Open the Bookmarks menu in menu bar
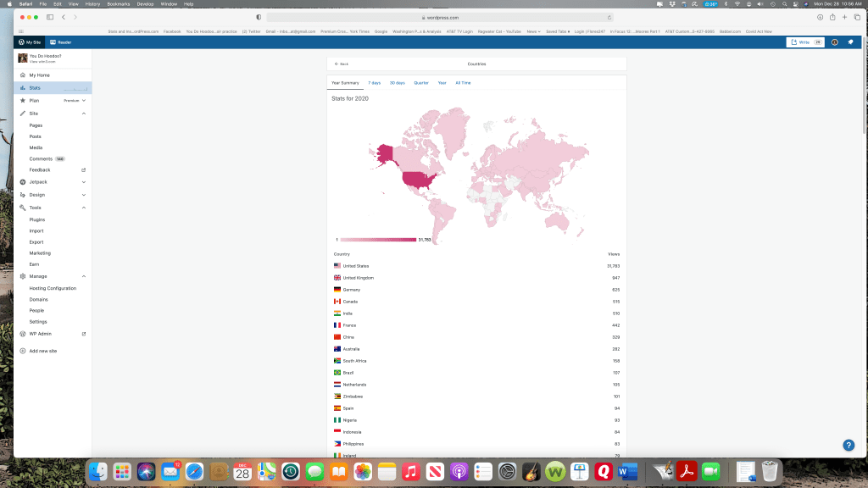Screen dimensions: 868x488 (x=118, y=4)
